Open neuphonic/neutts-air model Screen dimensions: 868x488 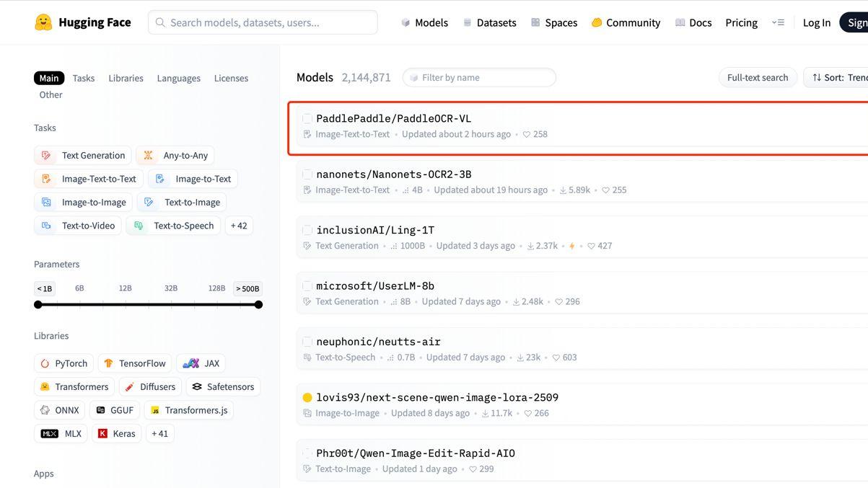(x=378, y=342)
